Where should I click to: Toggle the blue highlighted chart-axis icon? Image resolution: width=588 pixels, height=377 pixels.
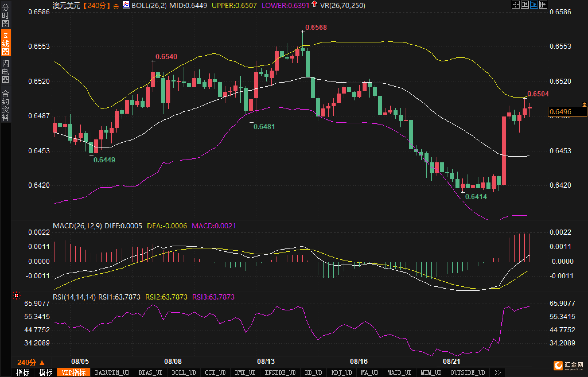click(x=534, y=5)
